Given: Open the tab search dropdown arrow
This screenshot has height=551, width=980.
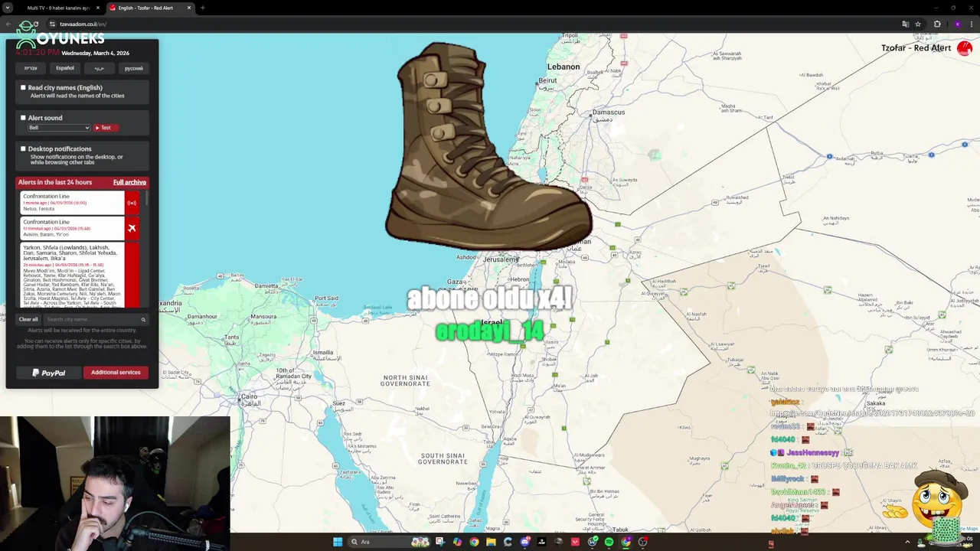Looking at the screenshot, I should [8, 8].
